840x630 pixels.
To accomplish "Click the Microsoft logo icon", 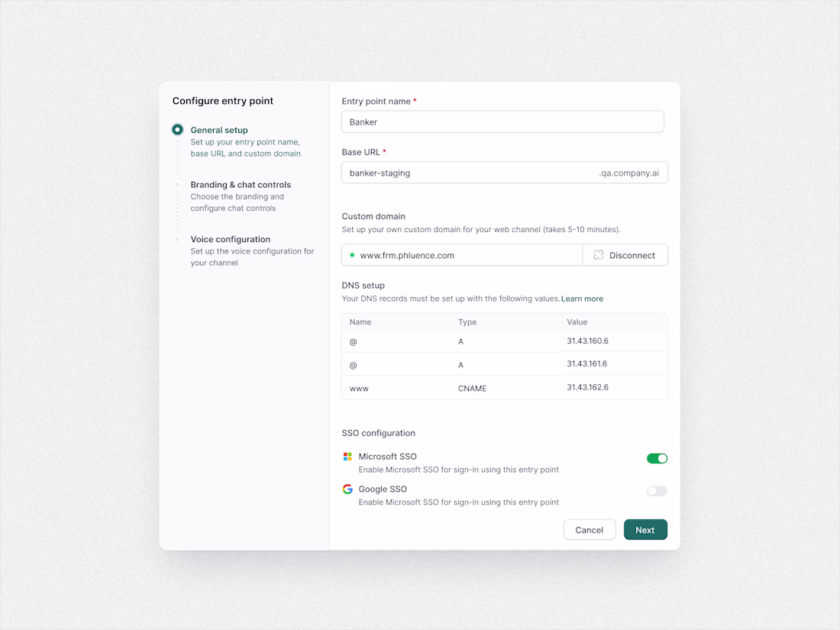I will coord(347,457).
